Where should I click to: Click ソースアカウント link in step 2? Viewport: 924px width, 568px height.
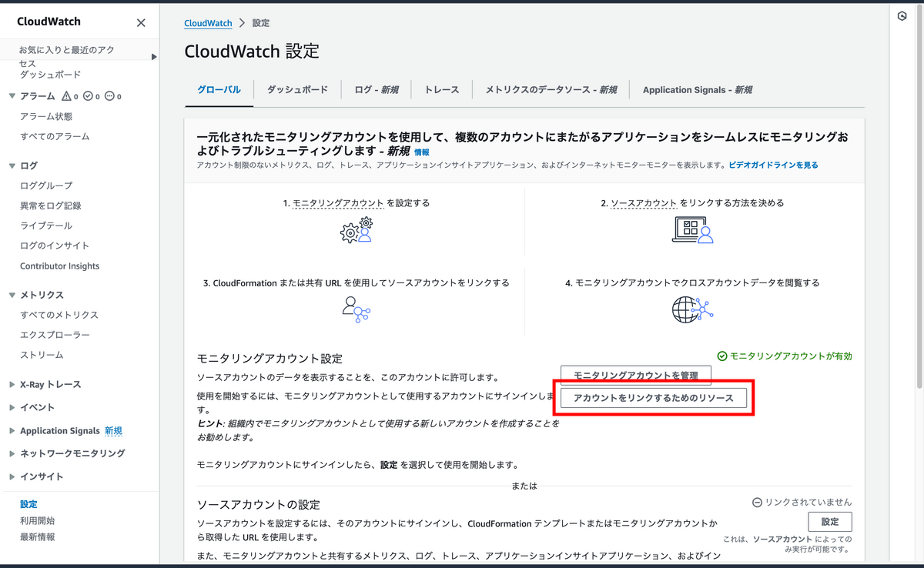coord(644,203)
